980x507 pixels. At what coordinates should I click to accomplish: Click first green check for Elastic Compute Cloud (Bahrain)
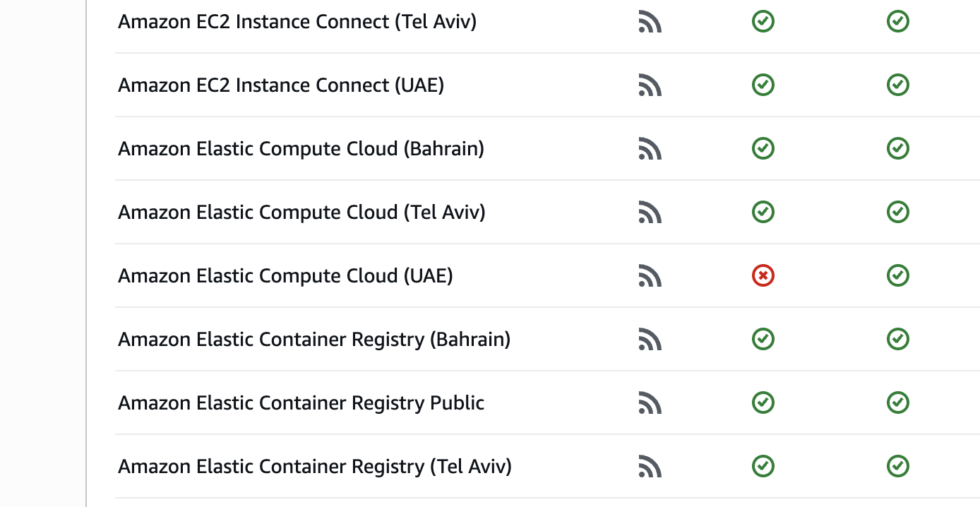tap(763, 148)
